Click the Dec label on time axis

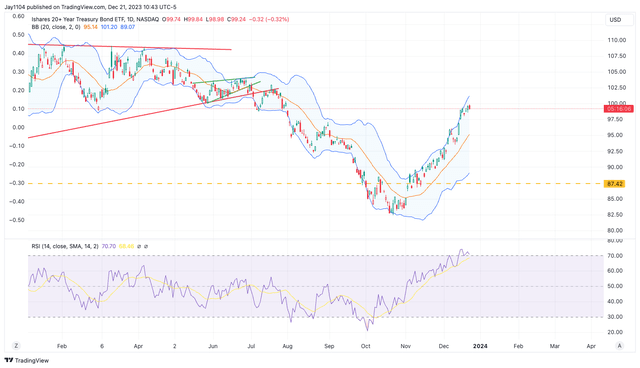[x=444, y=346]
